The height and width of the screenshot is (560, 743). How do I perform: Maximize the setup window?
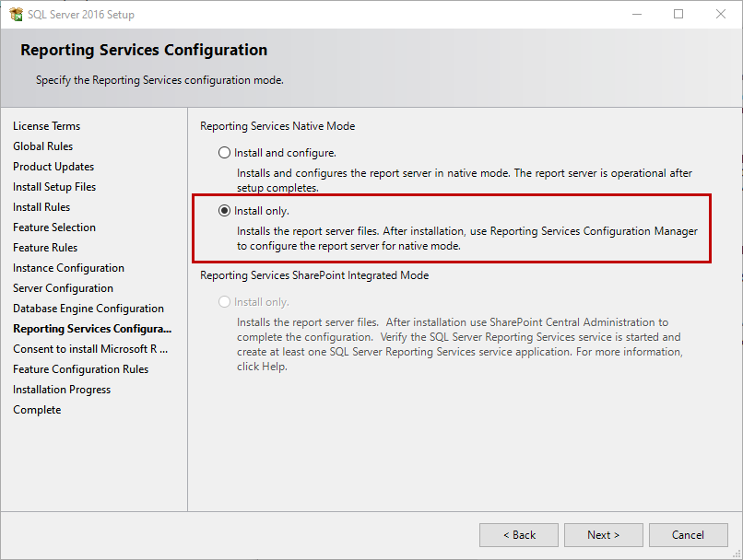678,15
